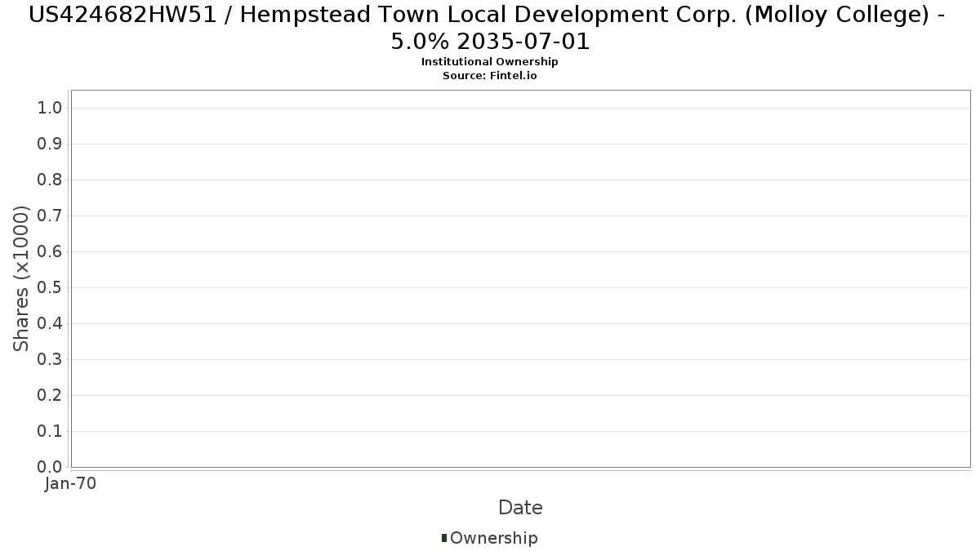This screenshot has width=980, height=551.
Task: Click the 0.6 y-axis tick label
Action: point(50,252)
